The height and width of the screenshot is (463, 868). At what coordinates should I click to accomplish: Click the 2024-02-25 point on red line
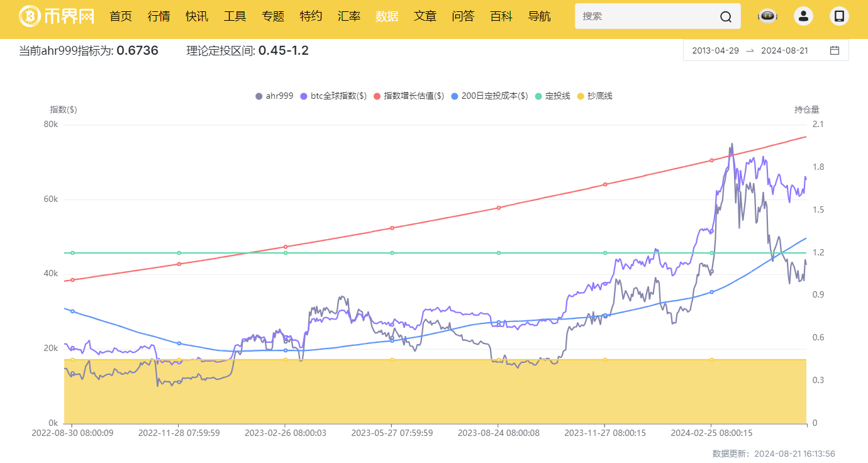tap(711, 160)
